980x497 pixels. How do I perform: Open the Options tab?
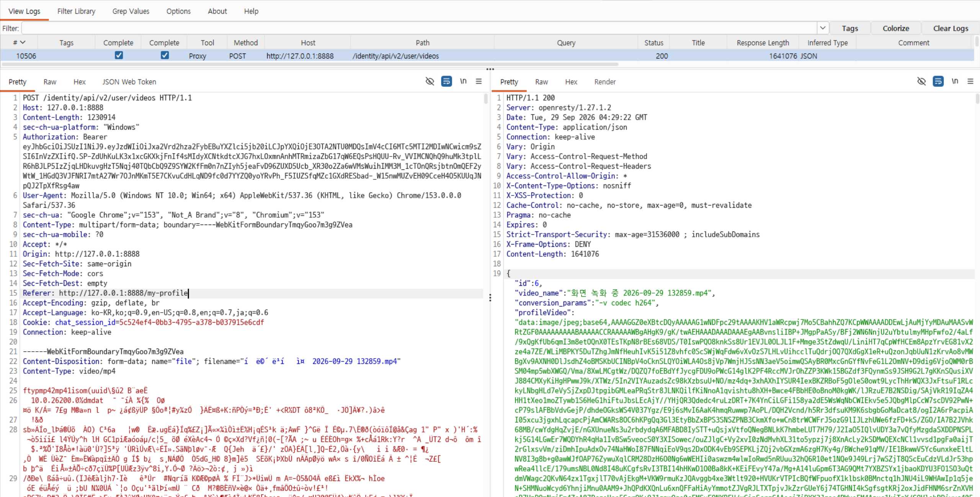click(178, 11)
